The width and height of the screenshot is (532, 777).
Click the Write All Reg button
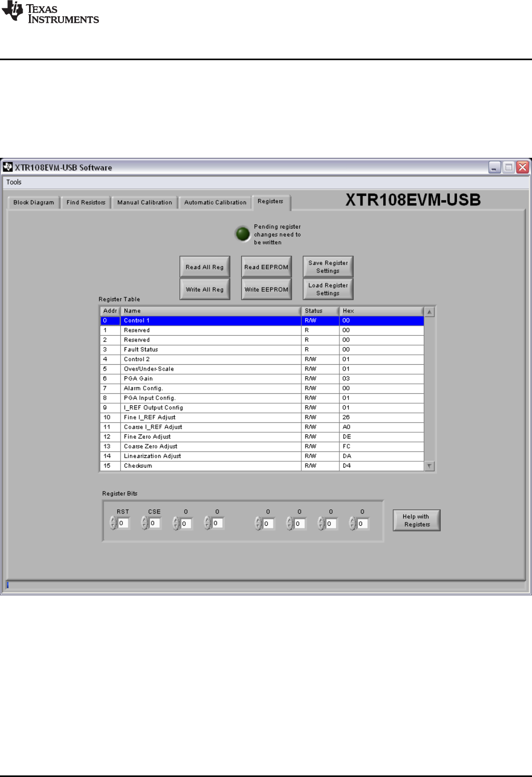(205, 289)
